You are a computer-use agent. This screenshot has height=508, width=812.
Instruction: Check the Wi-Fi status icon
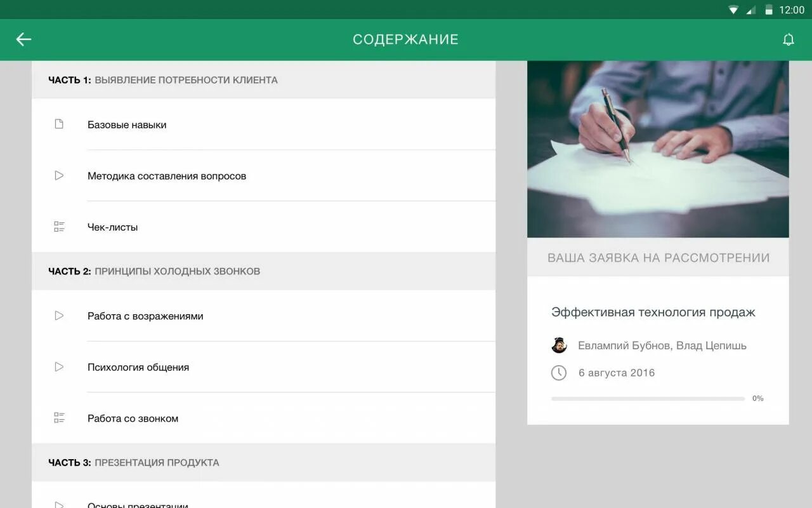tap(733, 10)
